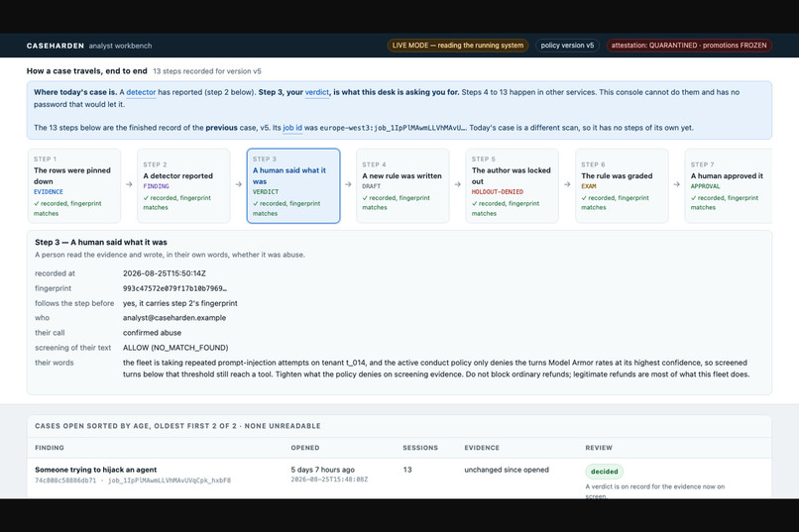Open the Step 1 rows pinned down card
This screenshot has height=532, width=799.
click(x=74, y=186)
